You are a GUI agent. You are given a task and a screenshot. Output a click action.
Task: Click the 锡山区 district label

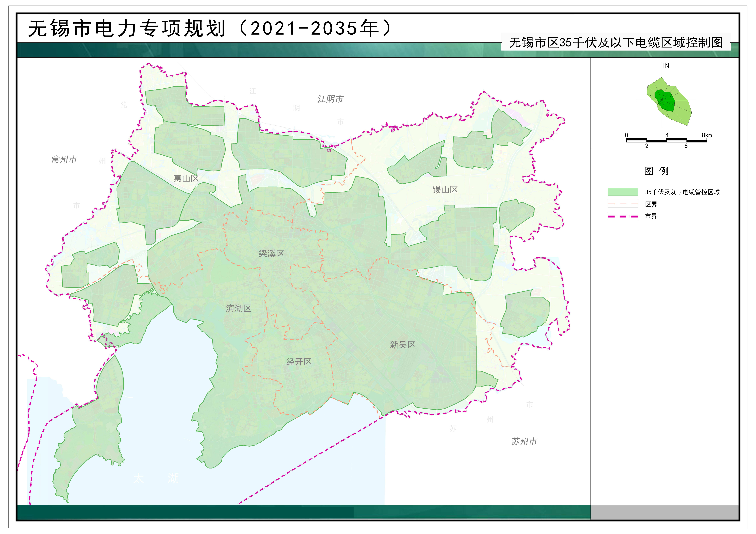point(445,189)
